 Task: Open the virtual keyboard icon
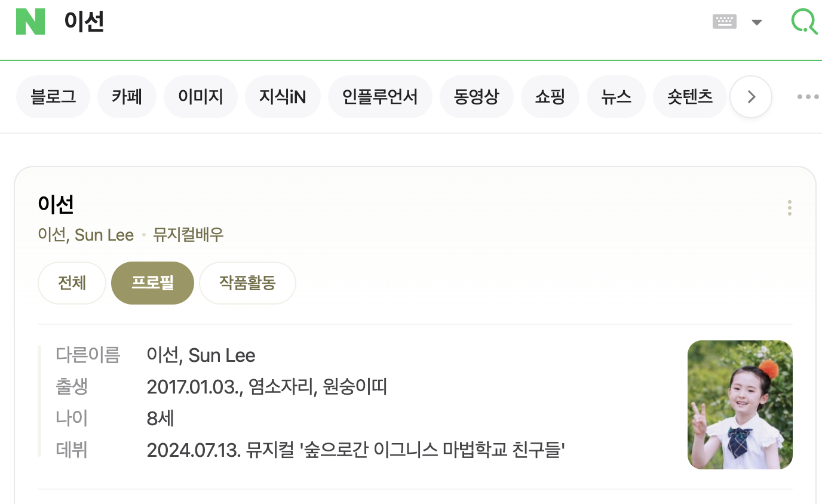(724, 22)
